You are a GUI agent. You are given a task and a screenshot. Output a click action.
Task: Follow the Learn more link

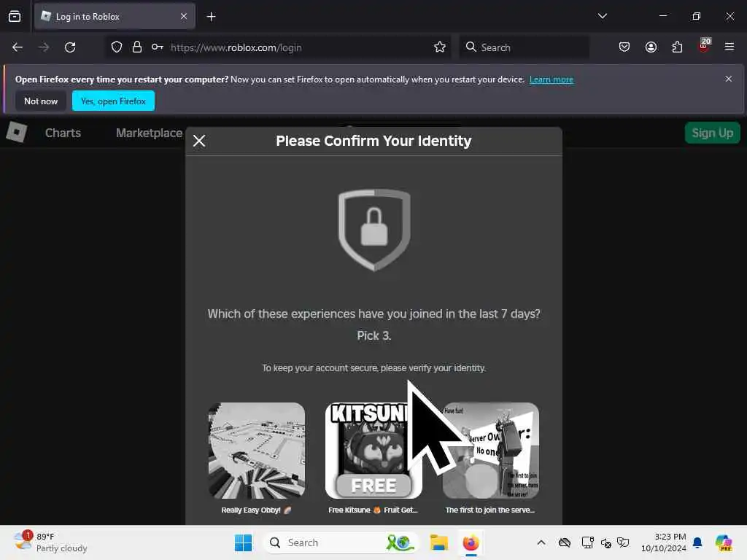pyautogui.click(x=551, y=79)
